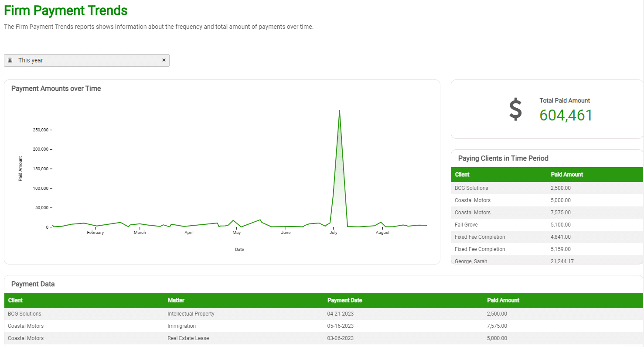This screenshot has height=347, width=644.
Task: Sort Paying Clients by Client column
Action: [462, 175]
